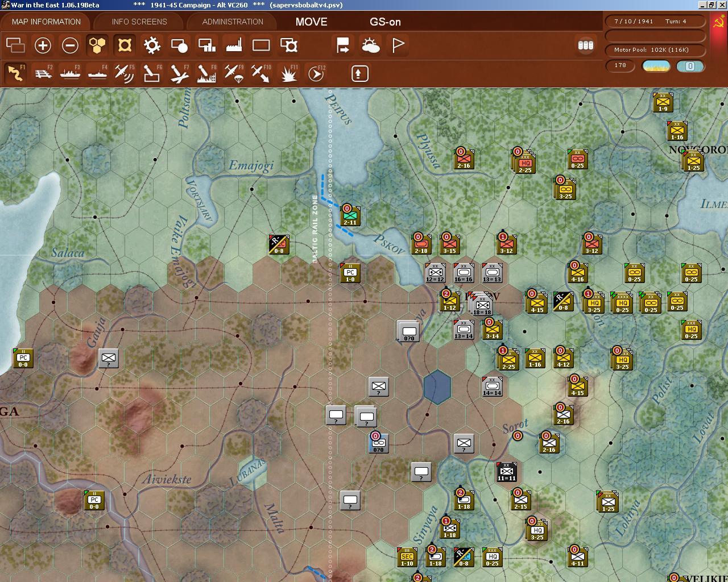Zoom in with the plus icon
The image size is (728, 582).
pos(43,45)
